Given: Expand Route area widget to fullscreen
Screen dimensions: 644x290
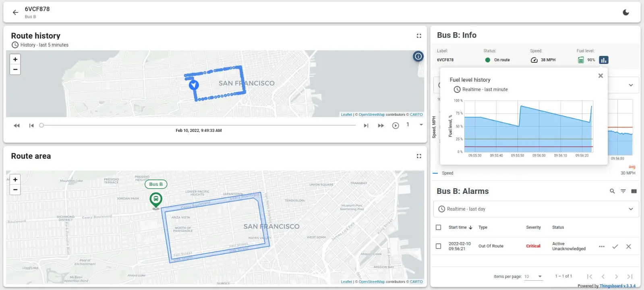Looking at the screenshot, I should (x=419, y=156).
